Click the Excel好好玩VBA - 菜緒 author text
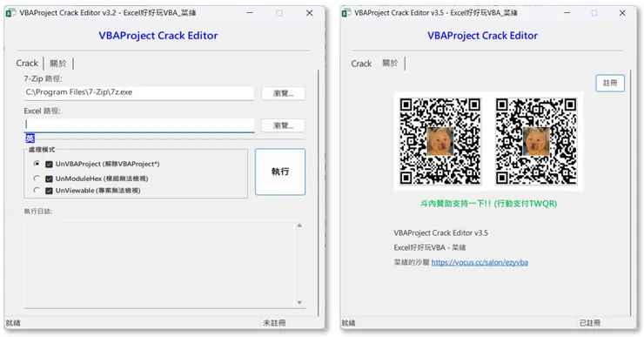The width and height of the screenshot is (644, 337). [430, 247]
